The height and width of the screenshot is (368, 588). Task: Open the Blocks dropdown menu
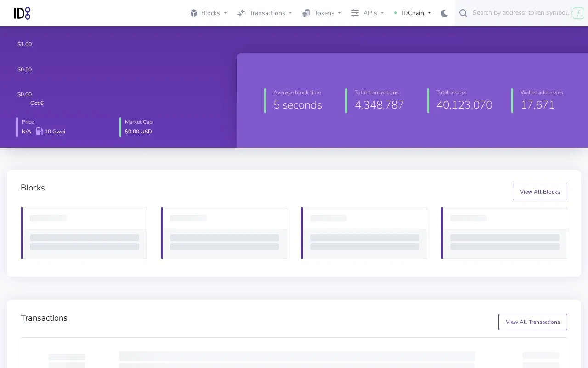tap(209, 13)
